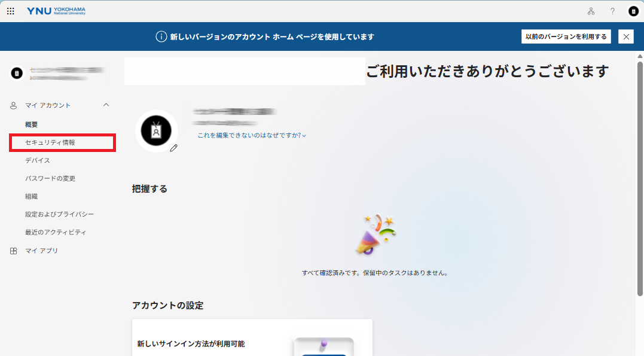Viewport: 644px width, 356px height.
Task: Edit the profile photo using the pencil icon
Action: (173, 149)
